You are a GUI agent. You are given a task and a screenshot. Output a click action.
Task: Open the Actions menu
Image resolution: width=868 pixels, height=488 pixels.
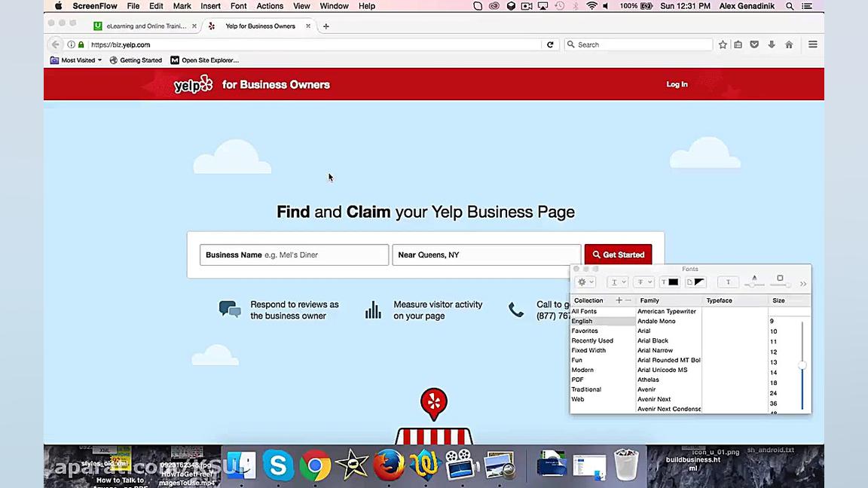(x=270, y=6)
